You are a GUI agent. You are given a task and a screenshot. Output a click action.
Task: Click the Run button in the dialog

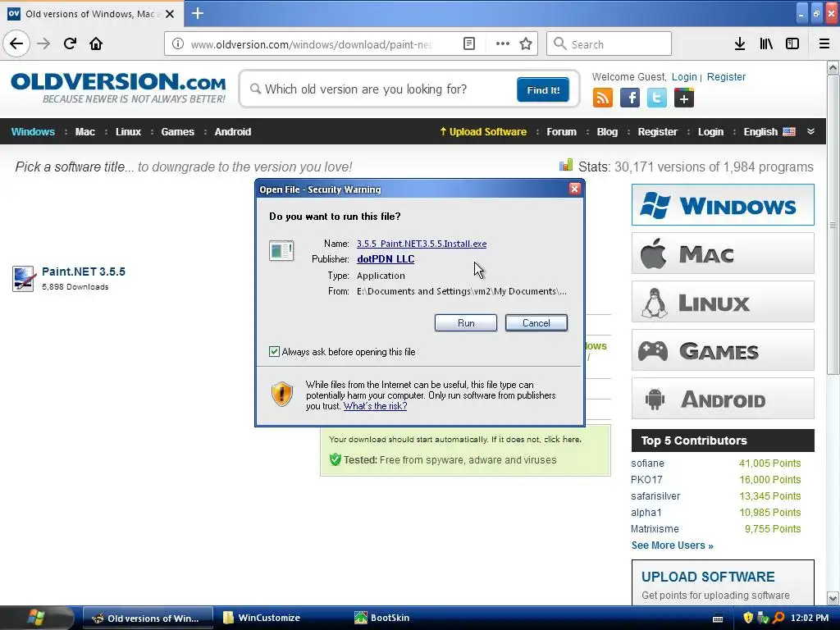point(466,323)
